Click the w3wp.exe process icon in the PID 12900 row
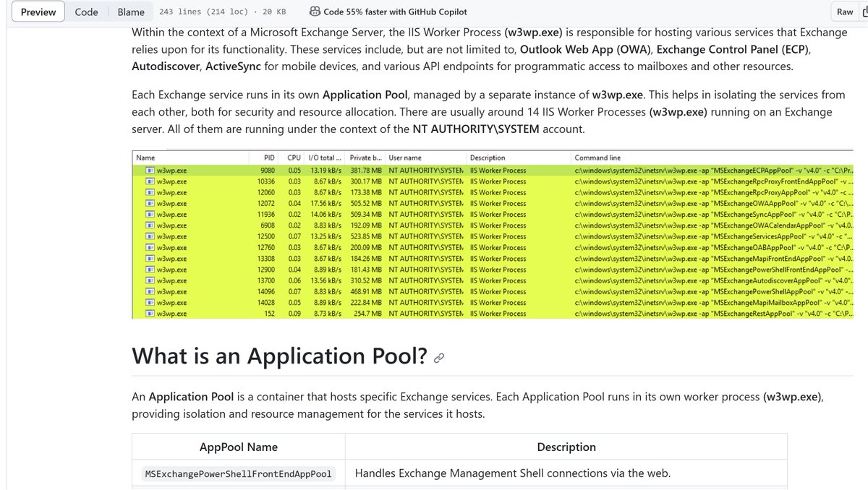This screenshot has height=490, width=868. pyautogui.click(x=150, y=270)
